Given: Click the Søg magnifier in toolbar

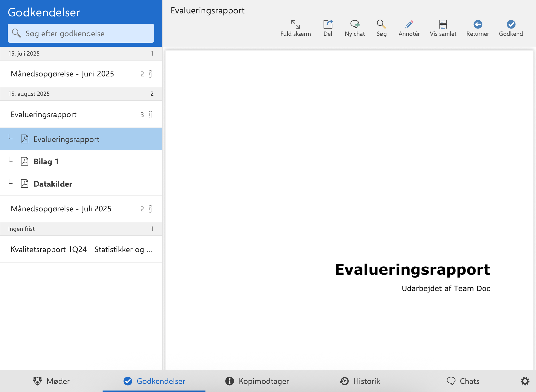Looking at the screenshot, I should click(x=381, y=25).
